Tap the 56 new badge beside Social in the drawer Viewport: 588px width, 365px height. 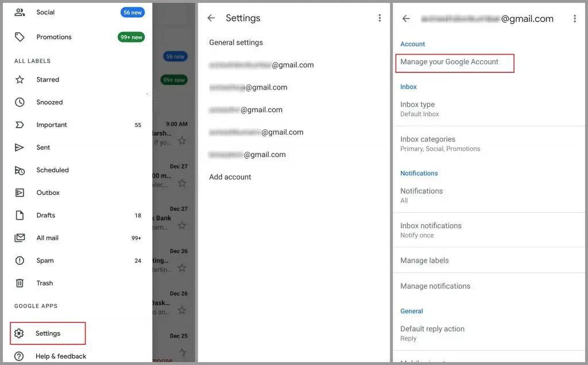coord(133,13)
